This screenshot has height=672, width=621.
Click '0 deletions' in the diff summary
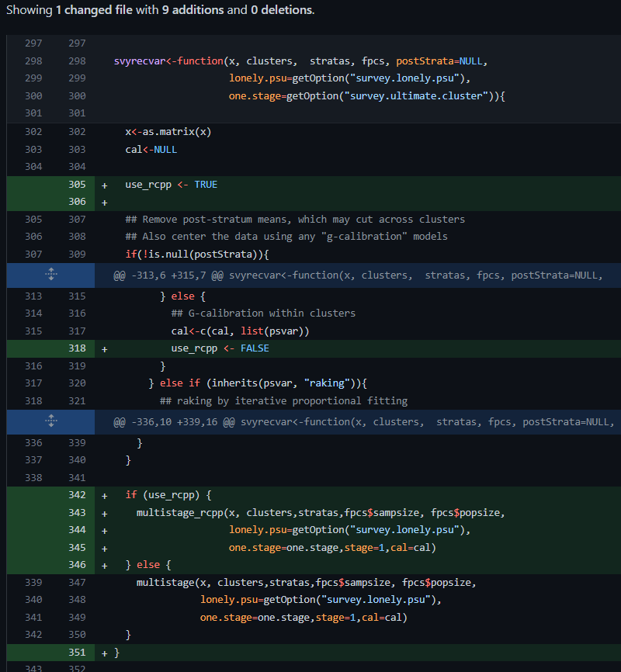click(x=282, y=9)
